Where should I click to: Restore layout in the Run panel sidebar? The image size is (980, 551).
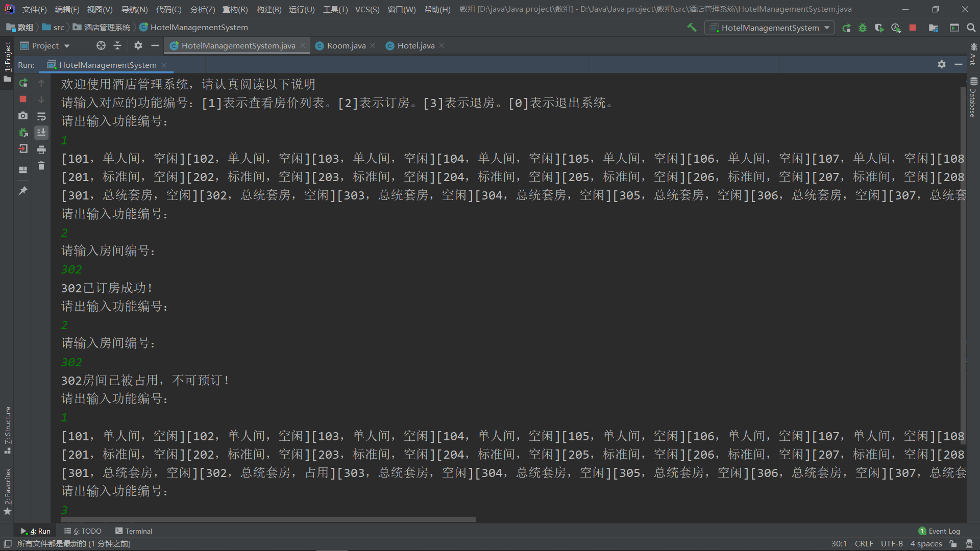[23, 169]
